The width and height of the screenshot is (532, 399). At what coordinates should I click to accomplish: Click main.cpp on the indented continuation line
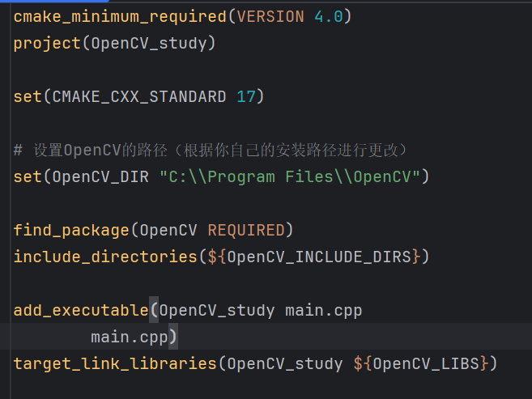pyautogui.click(x=130, y=337)
